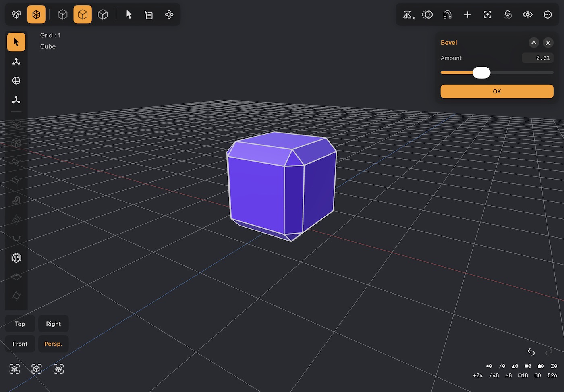Viewport: 564px width, 392px height.
Task: Undo the last action
Action: [531, 352]
